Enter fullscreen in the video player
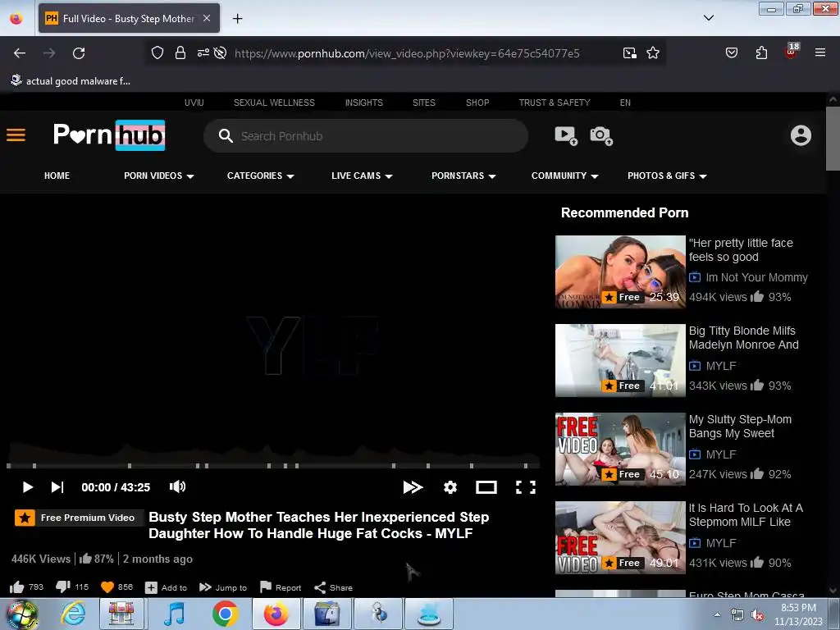This screenshot has height=630, width=840. (x=526, y=487)
